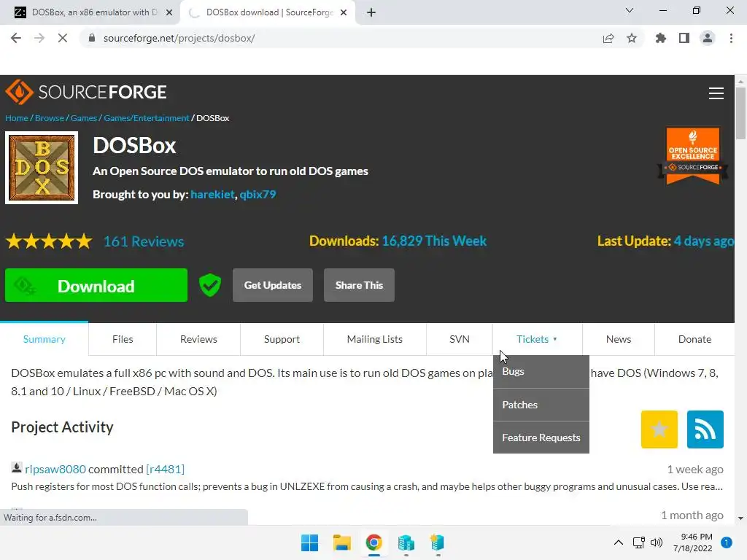Open the taskbar clock and date

(693, 542)
